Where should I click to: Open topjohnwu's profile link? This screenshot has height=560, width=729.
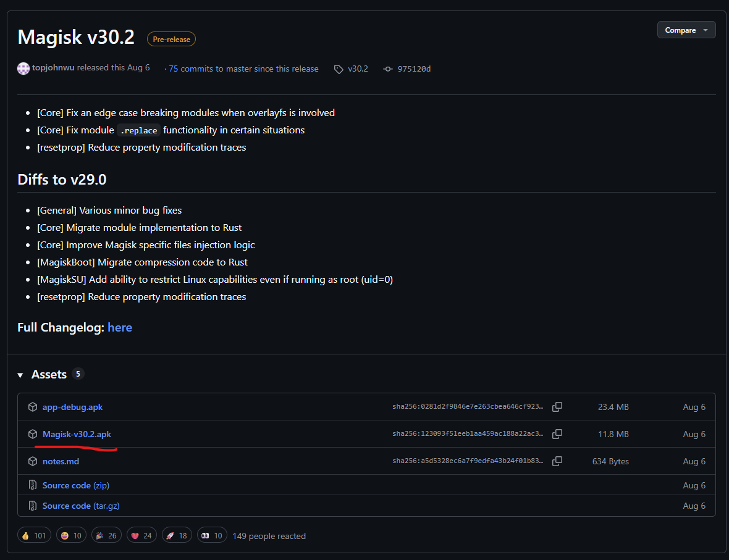pos(53,68)
